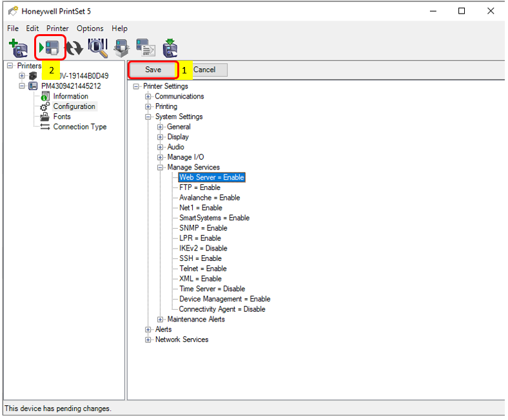
Task: Select the Configuration tree label
Action: coord(74,106)
